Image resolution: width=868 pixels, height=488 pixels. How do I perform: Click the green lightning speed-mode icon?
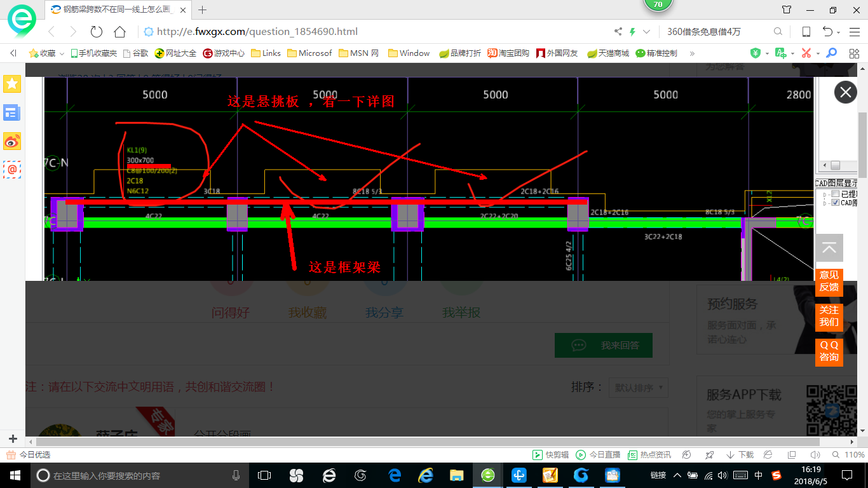coord(632,32)
